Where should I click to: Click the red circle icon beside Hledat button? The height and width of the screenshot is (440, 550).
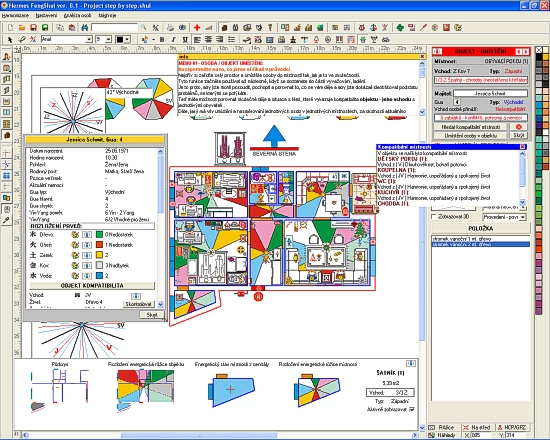519,127
